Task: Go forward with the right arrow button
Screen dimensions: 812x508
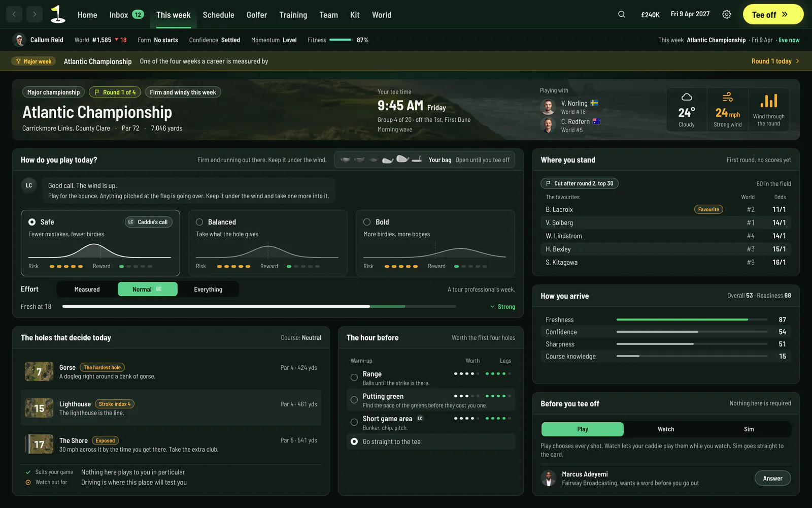Action: point(35,14)
